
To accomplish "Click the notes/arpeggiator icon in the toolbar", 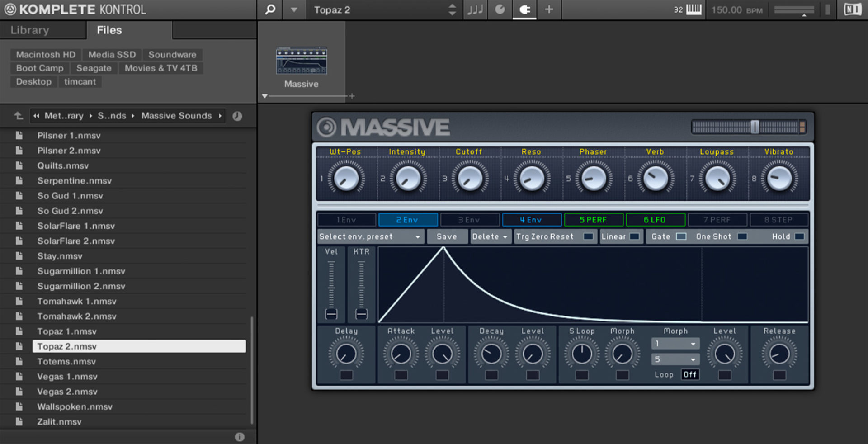I will coord(475,9).
